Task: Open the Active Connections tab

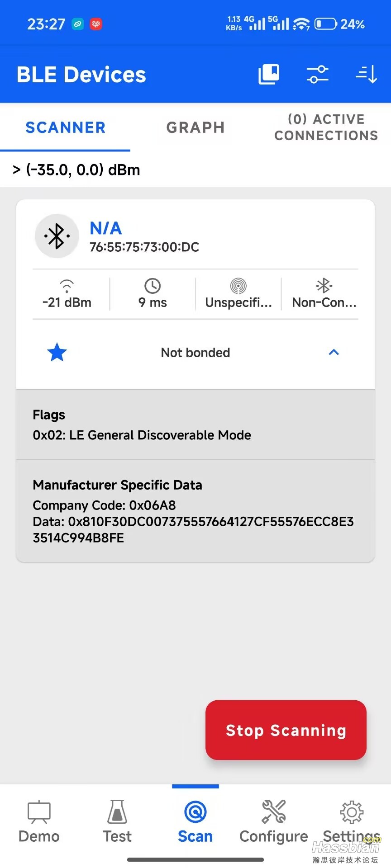Action: 326,127
